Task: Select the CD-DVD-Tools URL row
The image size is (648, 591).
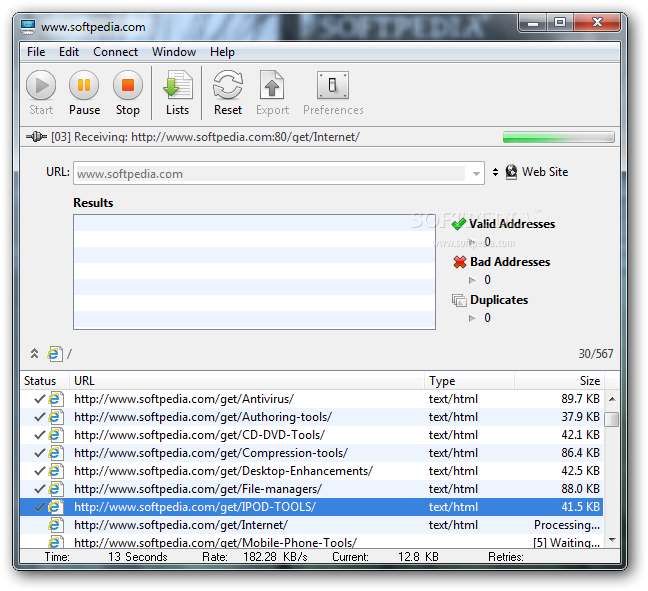Action: [x=312, y=435]
